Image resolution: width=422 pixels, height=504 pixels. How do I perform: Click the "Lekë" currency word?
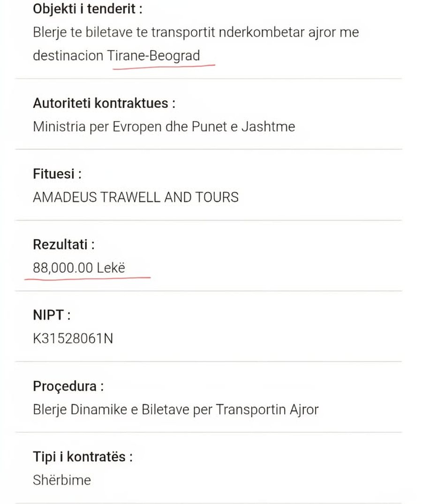click(112, 268)
